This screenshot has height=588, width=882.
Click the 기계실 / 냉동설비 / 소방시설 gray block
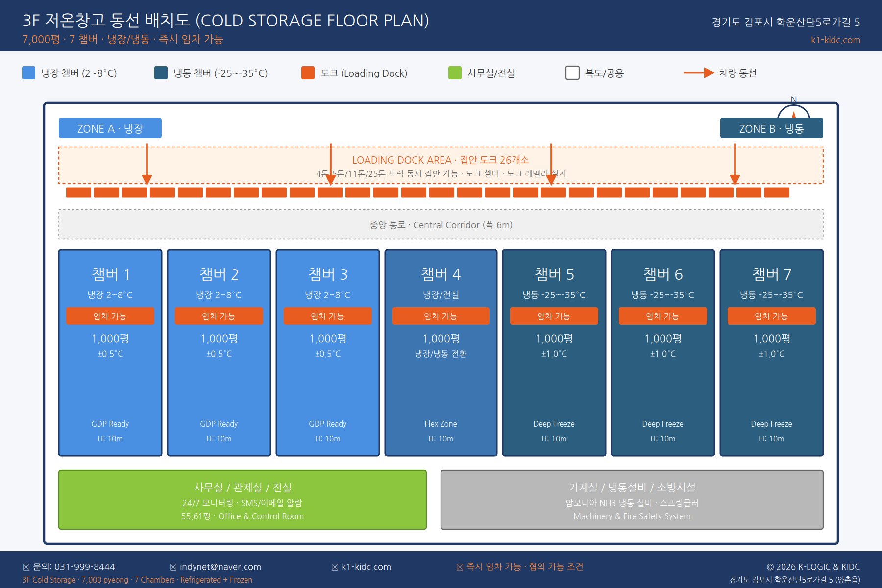(632, 500)
